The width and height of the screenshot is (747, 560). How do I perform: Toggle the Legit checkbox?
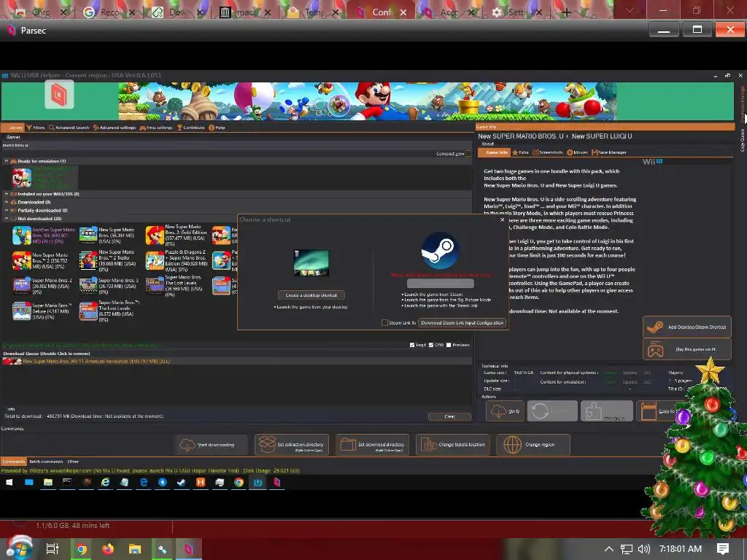[412, 345]
